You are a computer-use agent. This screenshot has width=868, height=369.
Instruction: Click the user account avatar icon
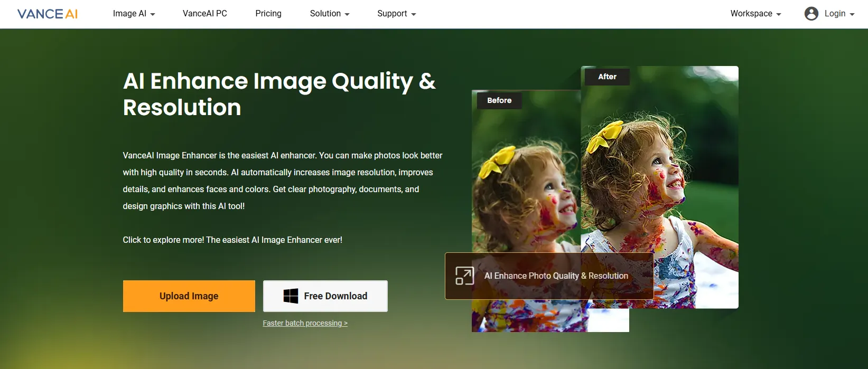tap(811, 14)
